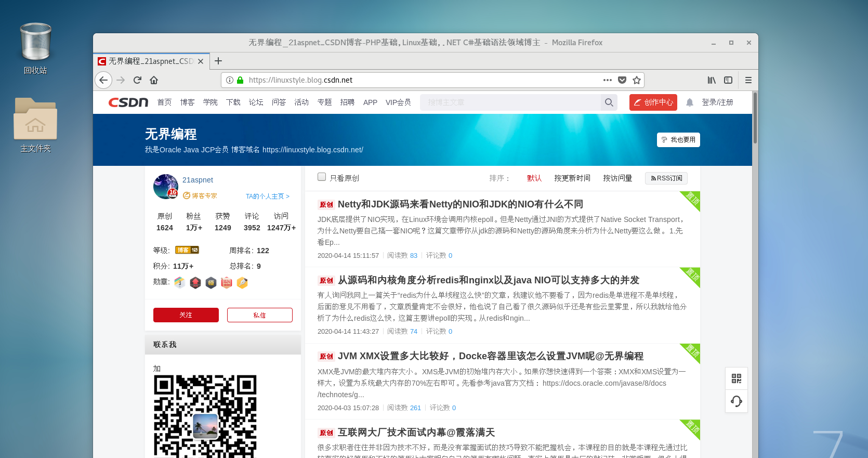Image resolution: width=868 pixels, height=458 pixels.
Task: Open 招聘 navigation item
Action: pyautogui.click(x=347, y=102)
